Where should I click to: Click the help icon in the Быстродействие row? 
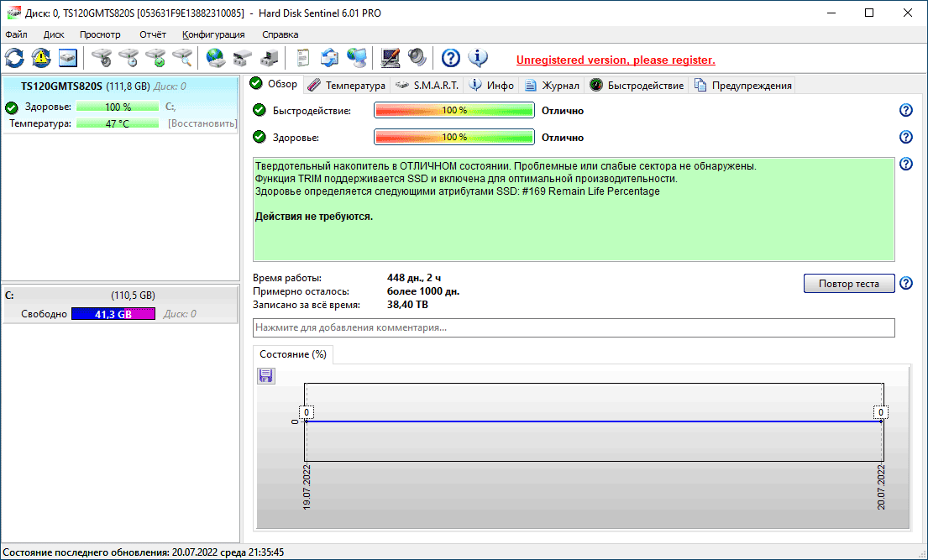click(905, 110)
